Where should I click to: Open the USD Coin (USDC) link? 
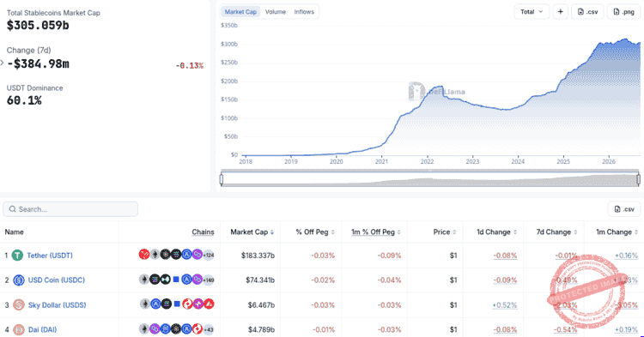point(57,280)
